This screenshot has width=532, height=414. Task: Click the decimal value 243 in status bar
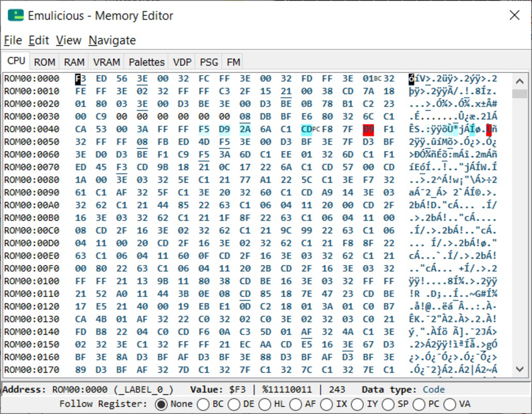point(337,390)
